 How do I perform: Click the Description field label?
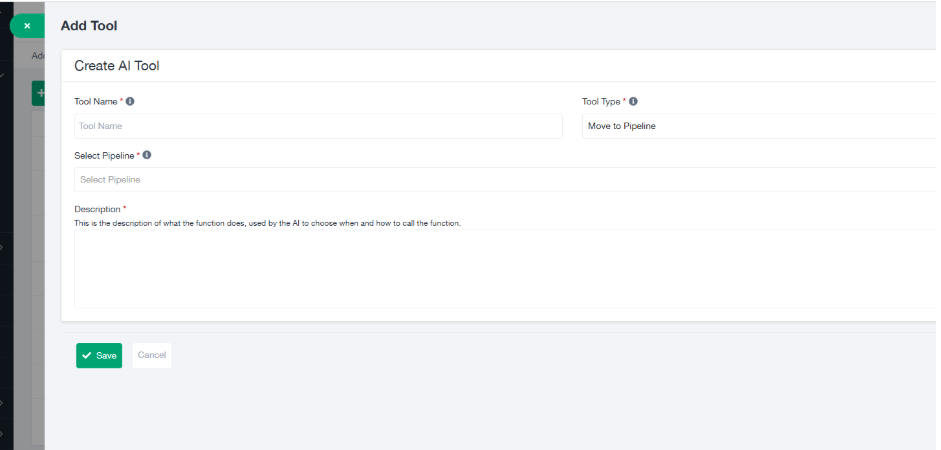97,209
